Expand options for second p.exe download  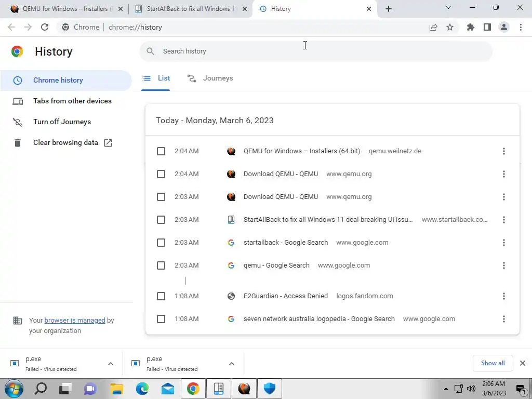point(231,364)
